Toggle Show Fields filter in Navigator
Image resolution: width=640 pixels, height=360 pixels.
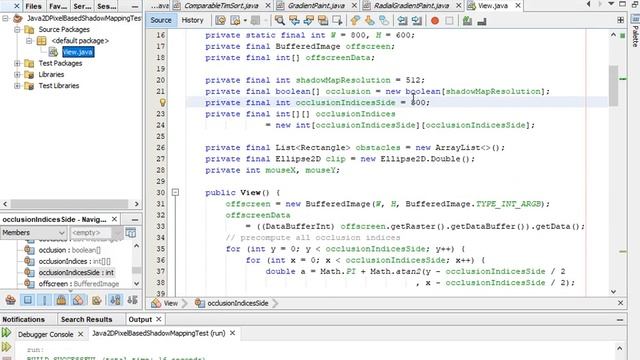point(27,300)
